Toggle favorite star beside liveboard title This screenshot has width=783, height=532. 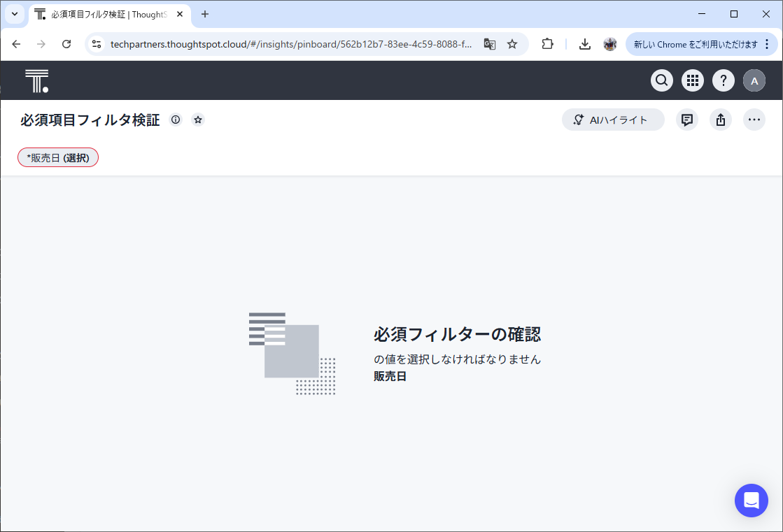tap(198, 120)
